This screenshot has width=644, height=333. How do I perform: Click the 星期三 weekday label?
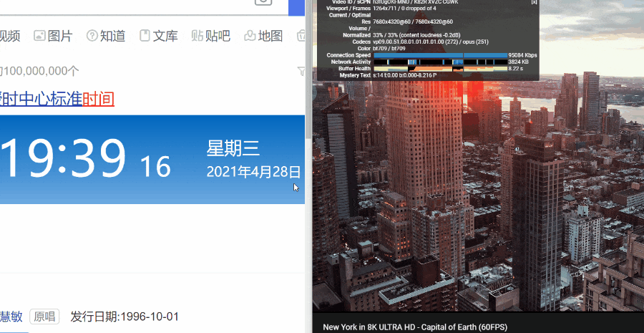point(233,148)
